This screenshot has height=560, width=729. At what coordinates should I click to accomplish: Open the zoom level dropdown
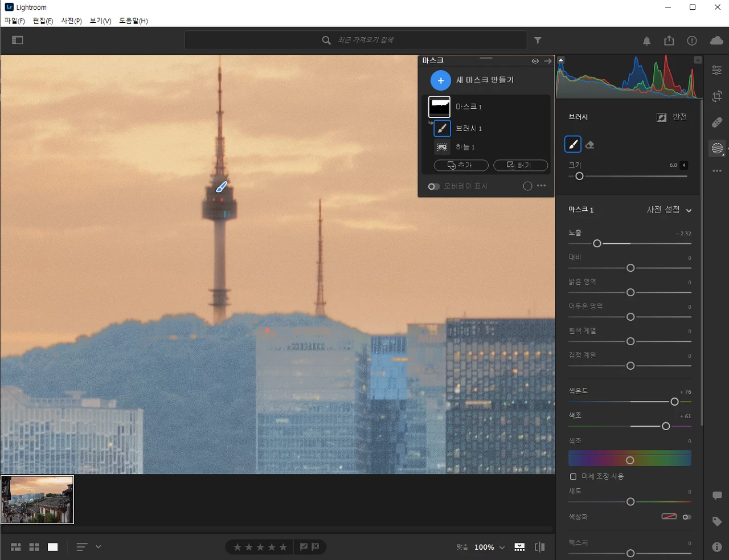(490, 547)
